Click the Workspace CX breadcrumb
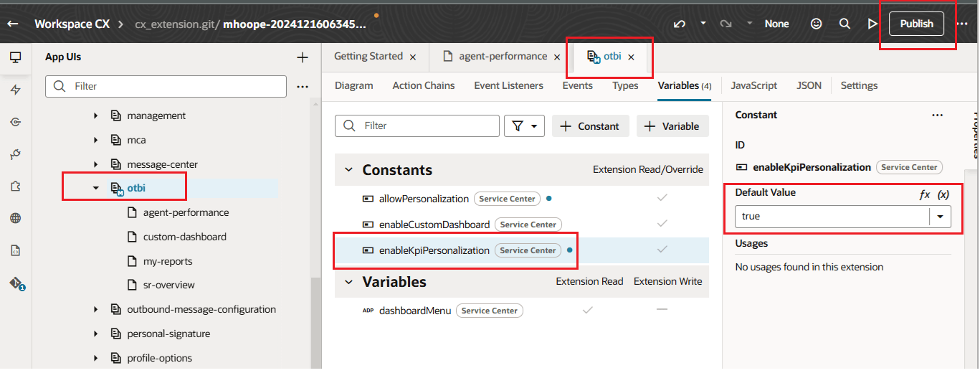This screenshot has width=980, height=373. coord(72,24)
